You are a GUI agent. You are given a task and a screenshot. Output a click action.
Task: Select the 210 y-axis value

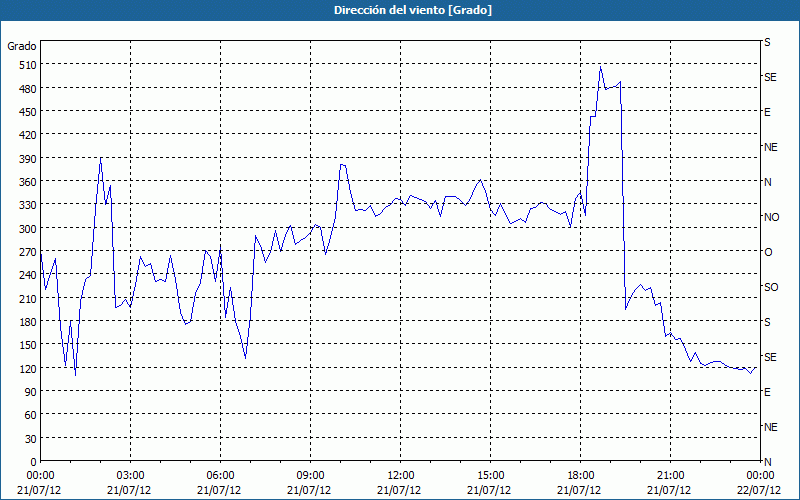click(x=27, y=299)
